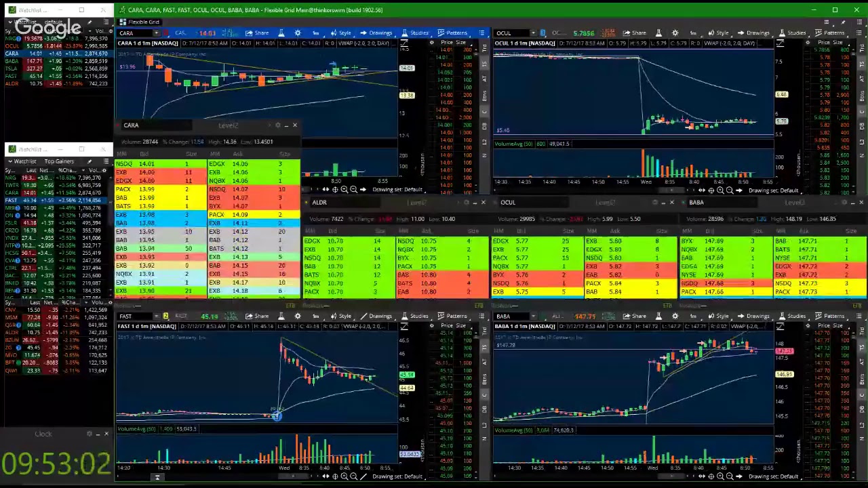
Task: Click Share on the FAST chart toolbar
Action: [x=257, y=316]
